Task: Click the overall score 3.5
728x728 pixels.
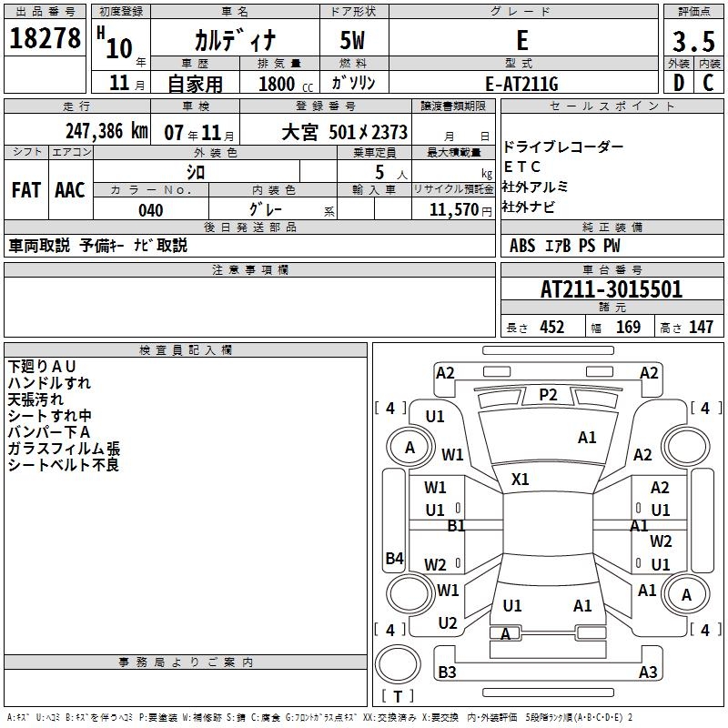Action: point(693,41)
